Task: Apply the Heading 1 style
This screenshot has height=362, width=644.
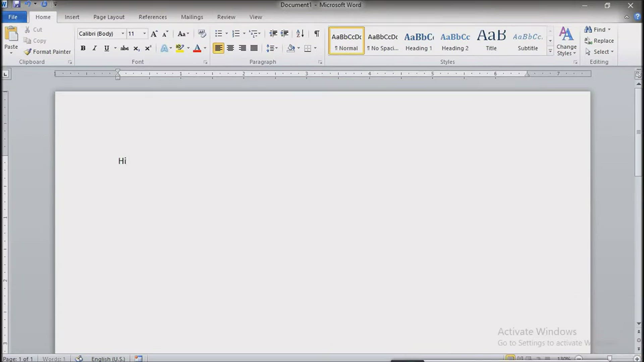Action: pos(419,41)
